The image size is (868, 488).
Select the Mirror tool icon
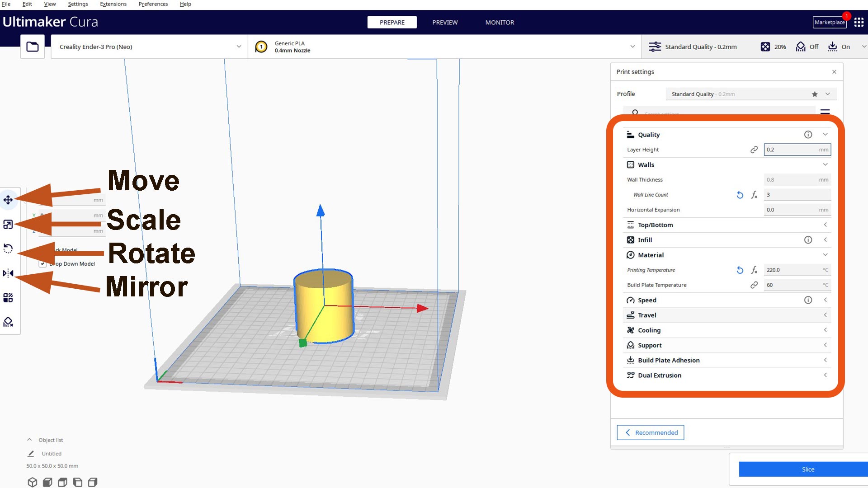(8, 273)
